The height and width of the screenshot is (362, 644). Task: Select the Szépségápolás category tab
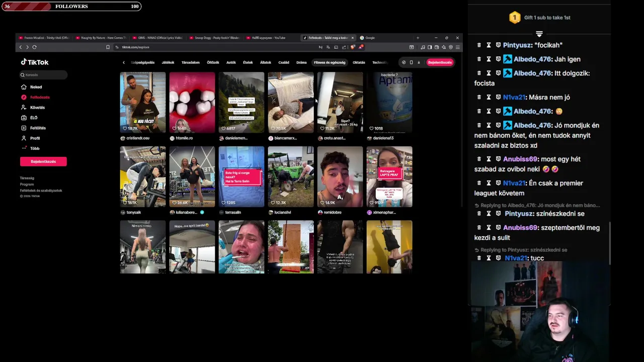pos(142,62)
